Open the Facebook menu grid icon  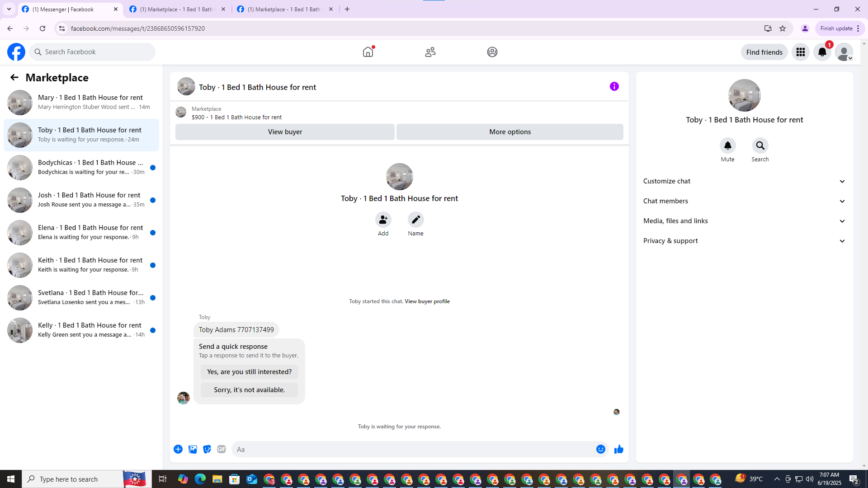(801, 52)
